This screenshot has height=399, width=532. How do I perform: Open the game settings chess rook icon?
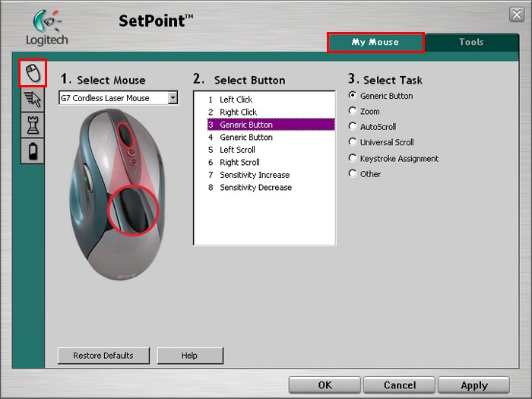tap(33, 125)
